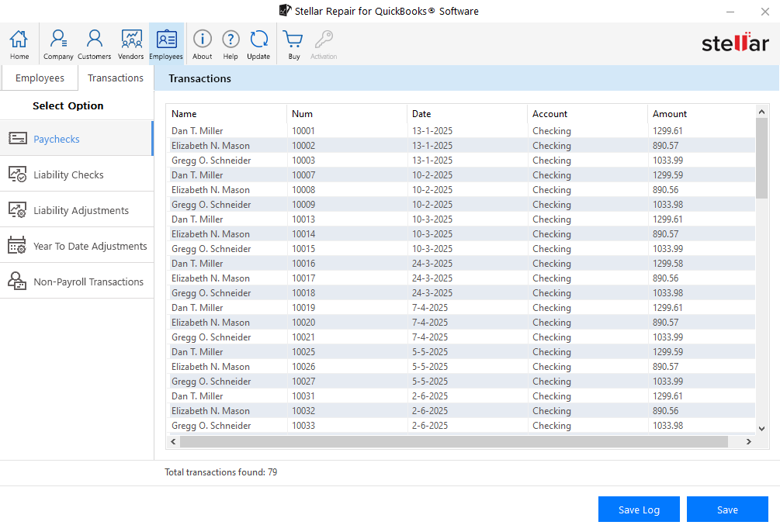This screenshot has width=780, height=532.
Task: Switch to the Employees tab
Action: click(x=40, y=78)
